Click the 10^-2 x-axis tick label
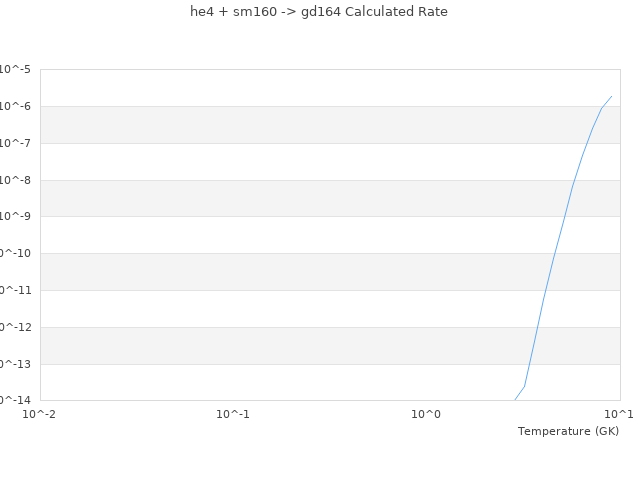The height and width of the screenshot is (480, 640). click(x=40, y=414)
